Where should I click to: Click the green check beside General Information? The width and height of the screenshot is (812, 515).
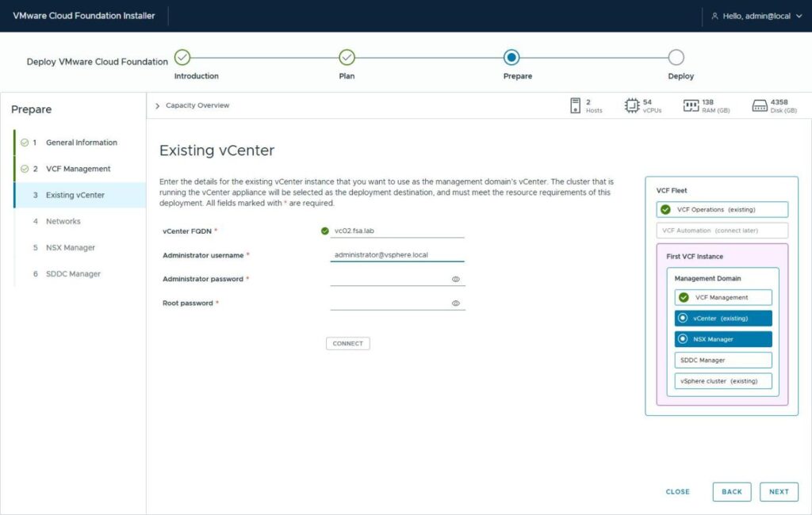coord(25,143)
